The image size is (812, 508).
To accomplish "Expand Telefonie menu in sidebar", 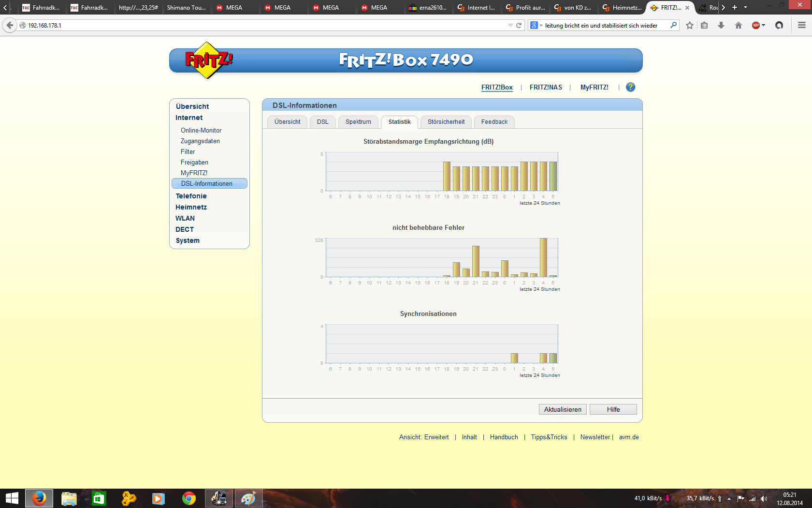I will click(191, 196).
